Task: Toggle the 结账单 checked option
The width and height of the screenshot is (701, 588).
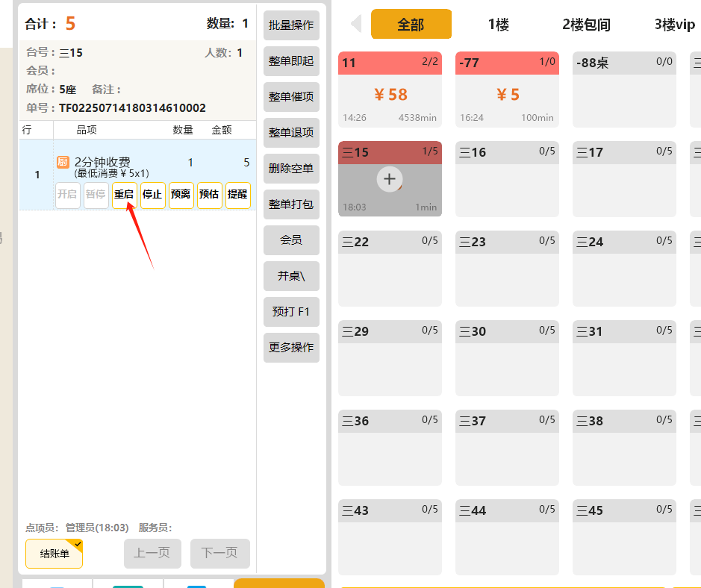Action: (54, 554)
